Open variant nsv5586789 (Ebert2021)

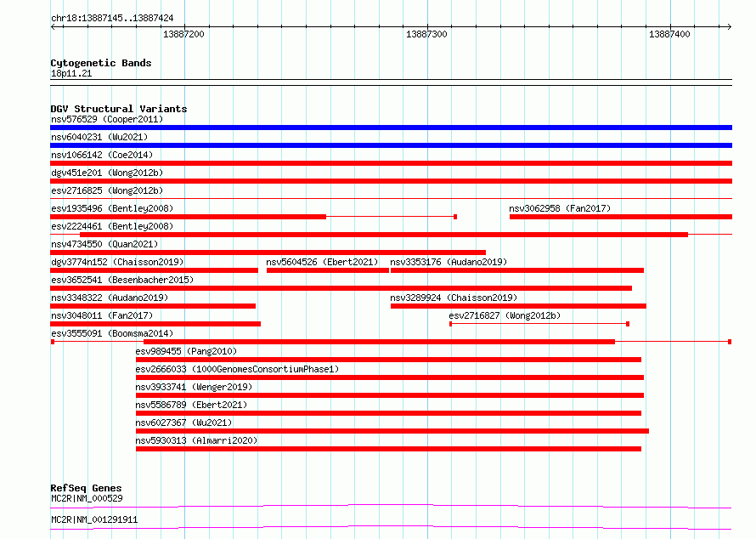191,405
